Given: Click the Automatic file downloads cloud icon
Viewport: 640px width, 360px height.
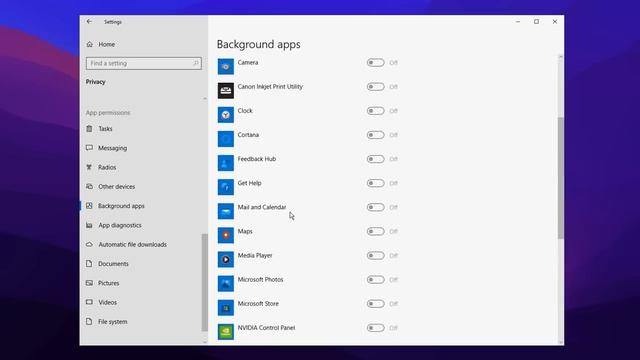Looking at the screenshot, I should pyautogui.click(x=89, y=244).
